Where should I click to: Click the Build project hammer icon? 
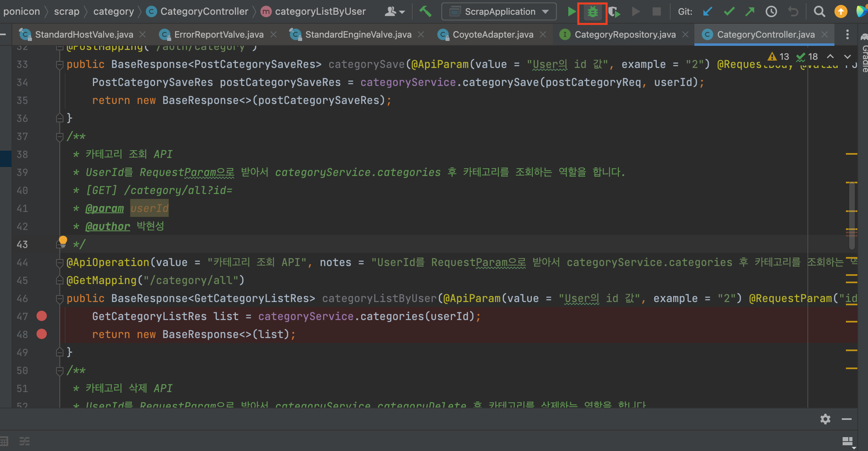[x=425, y=11]
